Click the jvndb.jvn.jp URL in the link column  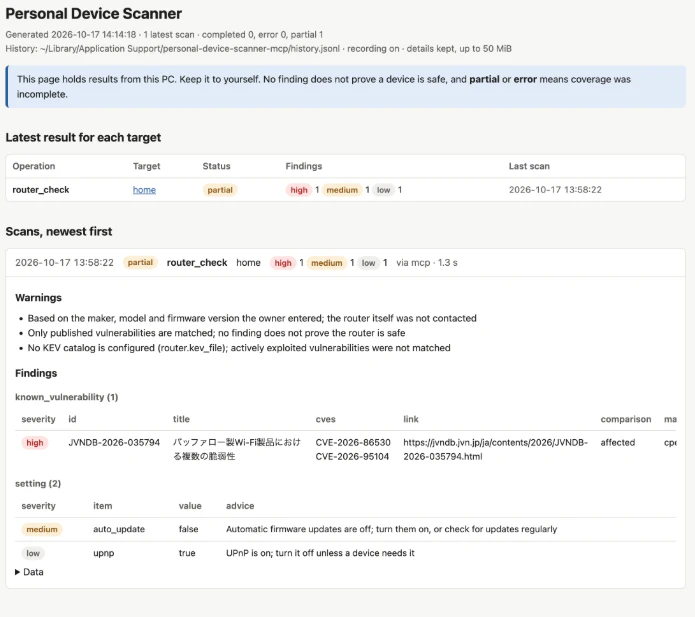point(496,449)
